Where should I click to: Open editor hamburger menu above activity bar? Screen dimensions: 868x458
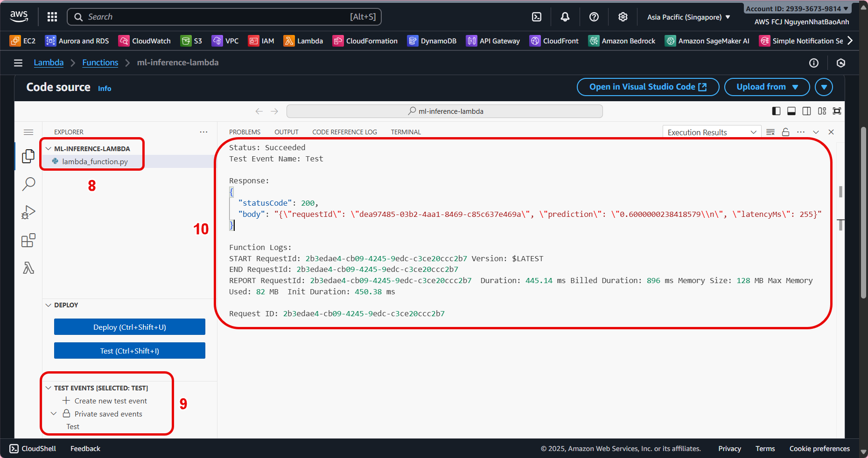[x=28, y=132]
